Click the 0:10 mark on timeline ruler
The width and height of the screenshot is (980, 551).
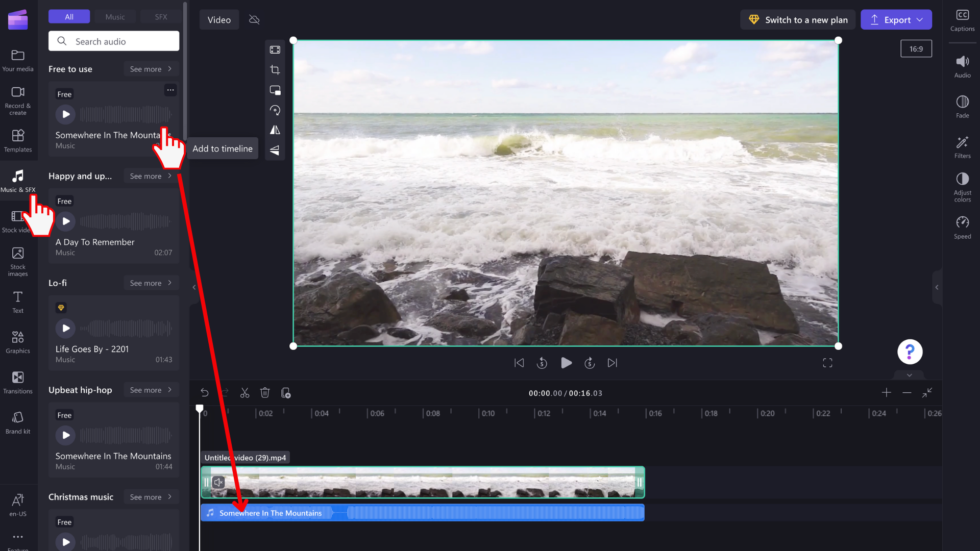click(488, 413)
